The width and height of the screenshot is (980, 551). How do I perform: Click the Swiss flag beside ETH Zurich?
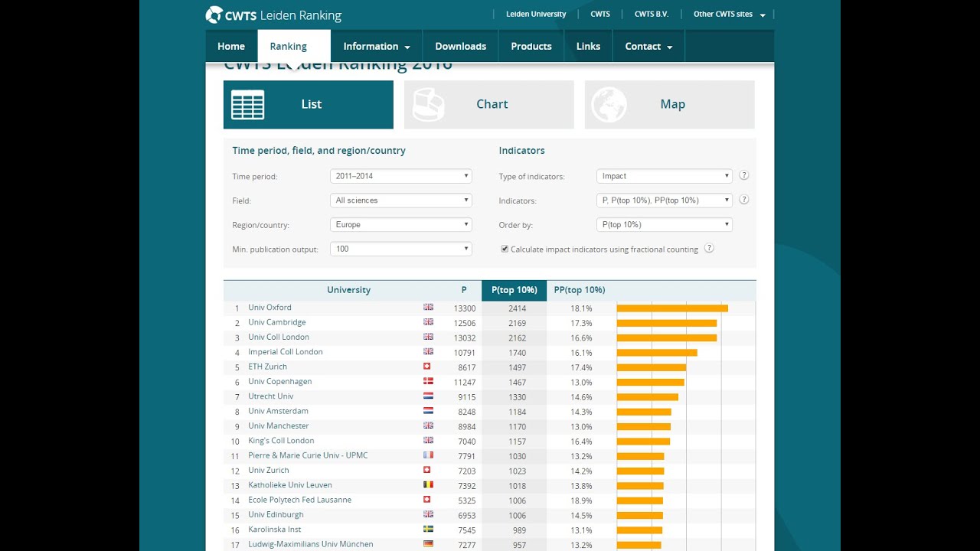tap(427, 367)
